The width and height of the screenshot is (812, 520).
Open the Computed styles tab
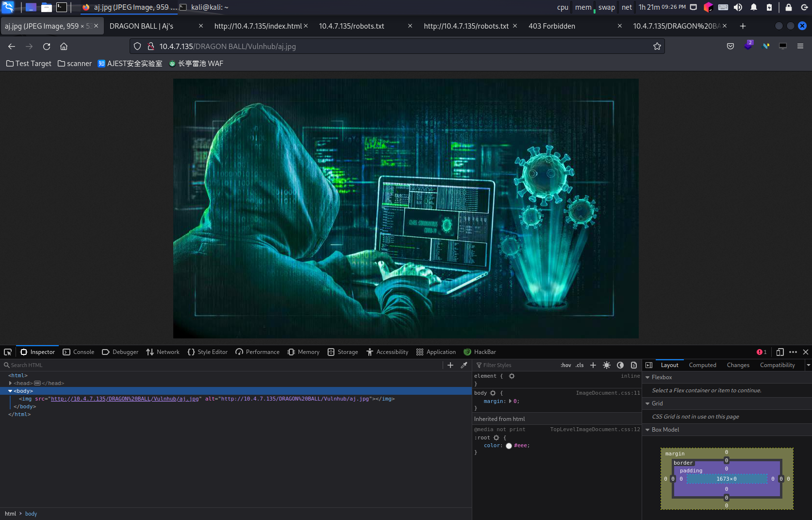[702, 365]
